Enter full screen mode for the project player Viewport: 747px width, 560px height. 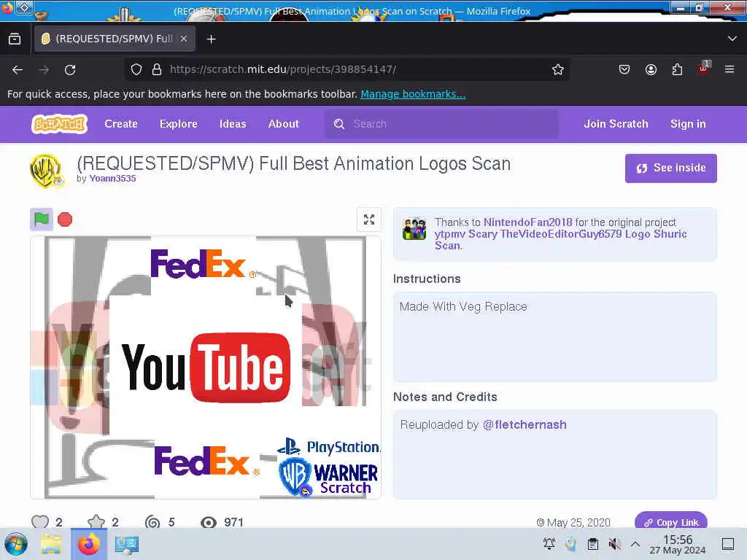click(x=368, y=219)
